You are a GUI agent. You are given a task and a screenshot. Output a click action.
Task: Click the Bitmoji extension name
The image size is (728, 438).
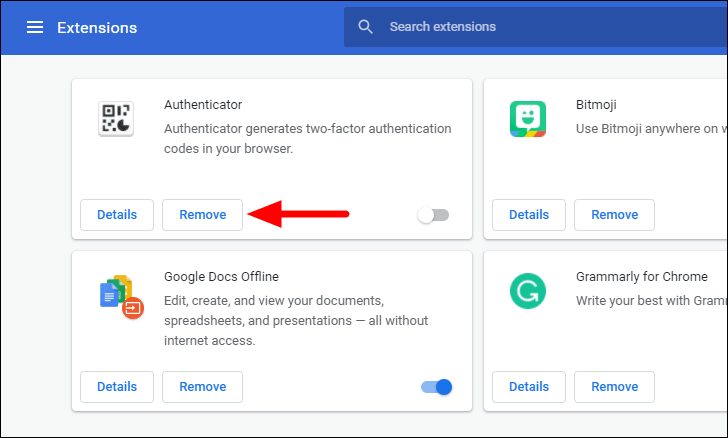pos(596,105)
